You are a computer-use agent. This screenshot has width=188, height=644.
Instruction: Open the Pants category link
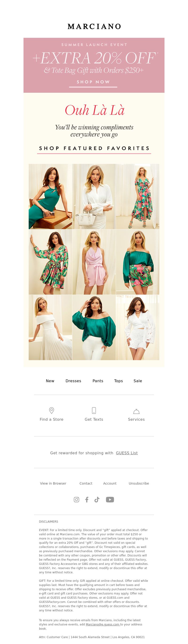98,381
